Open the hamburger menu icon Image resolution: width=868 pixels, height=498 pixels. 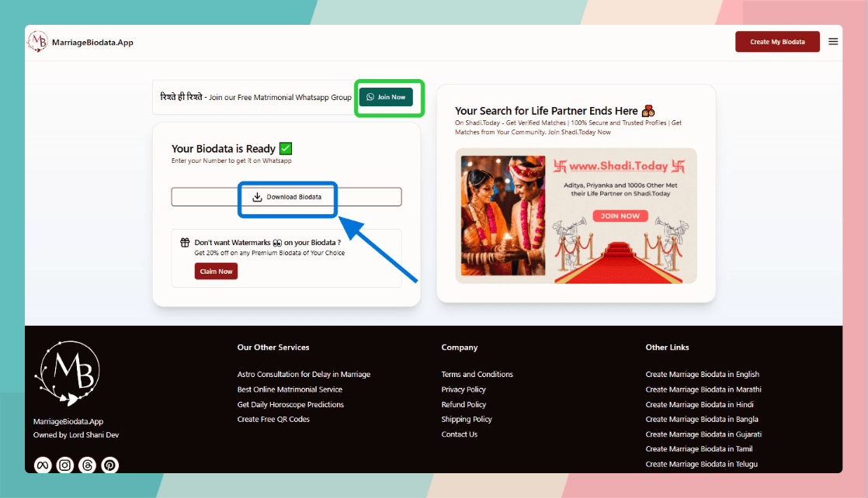832,42
